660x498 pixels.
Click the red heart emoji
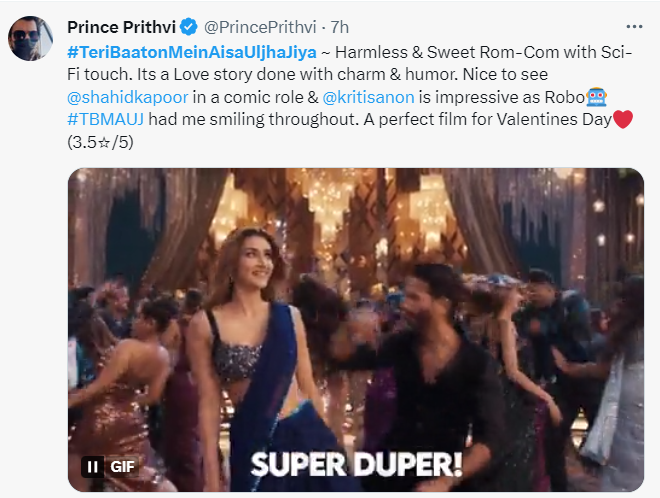(623, 120)
